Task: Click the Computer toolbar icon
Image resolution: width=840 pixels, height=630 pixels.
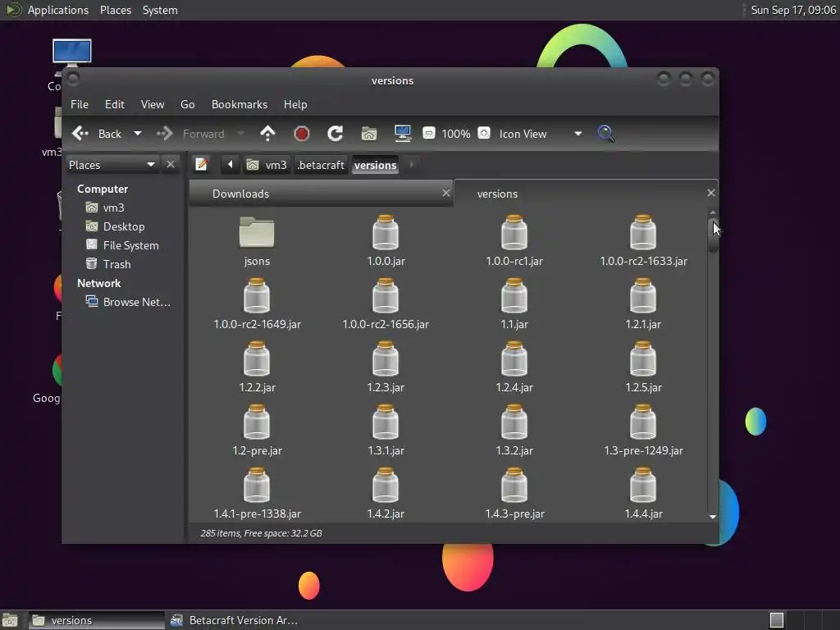Action: tap(402, 134)
